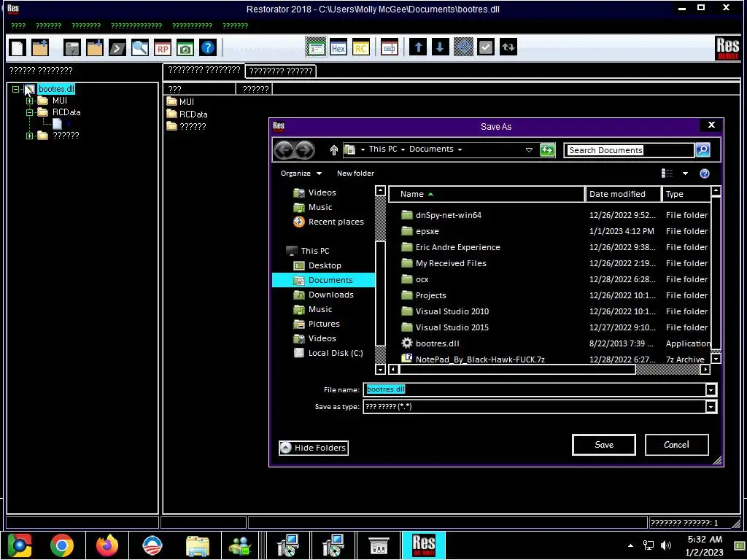The width and height of the screenshot is (747, 560).
Task: Open Firefox from the taskbar
Action: coord(107,545)
